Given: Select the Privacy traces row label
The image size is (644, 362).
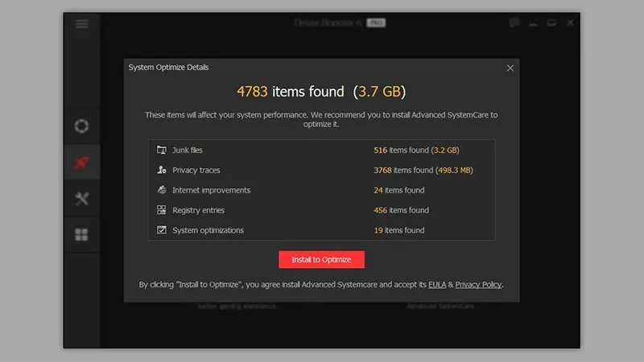Looking at the screenshot, I should (x=196, y=171).
